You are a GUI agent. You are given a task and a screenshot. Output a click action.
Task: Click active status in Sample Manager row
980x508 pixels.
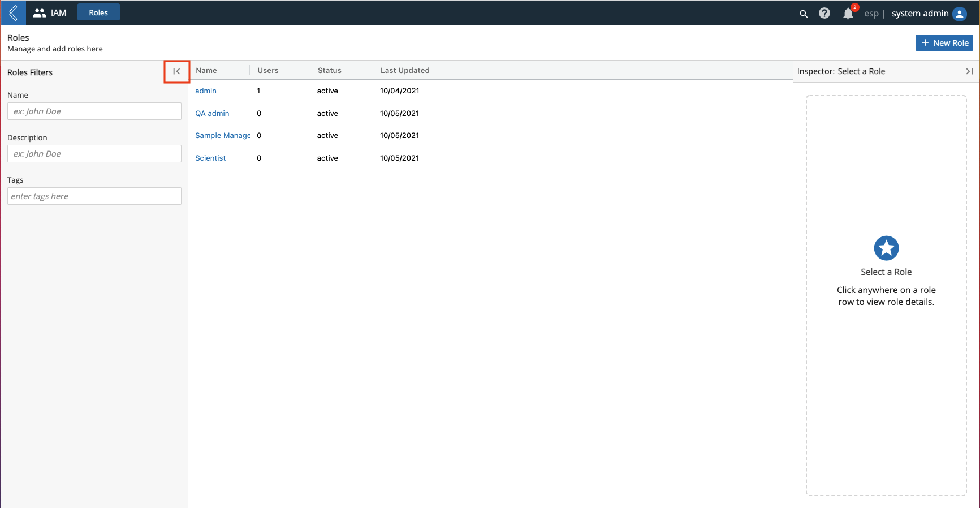(327, 135)
